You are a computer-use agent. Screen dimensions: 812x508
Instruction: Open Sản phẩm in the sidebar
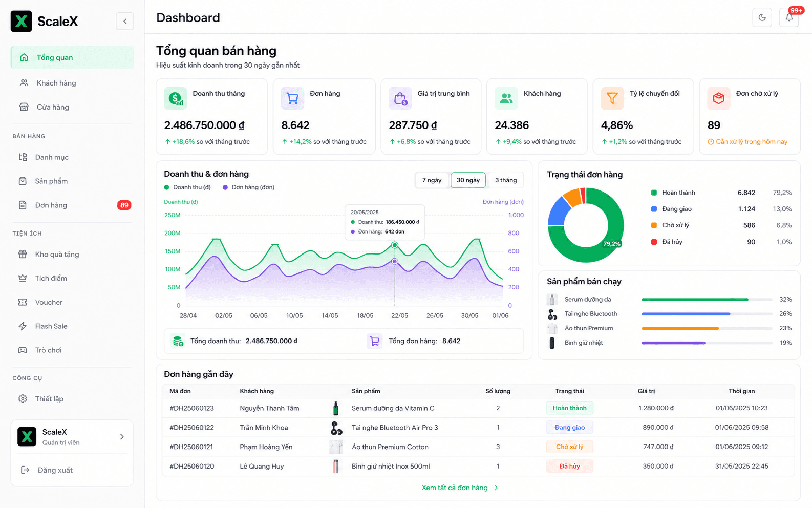72,181
